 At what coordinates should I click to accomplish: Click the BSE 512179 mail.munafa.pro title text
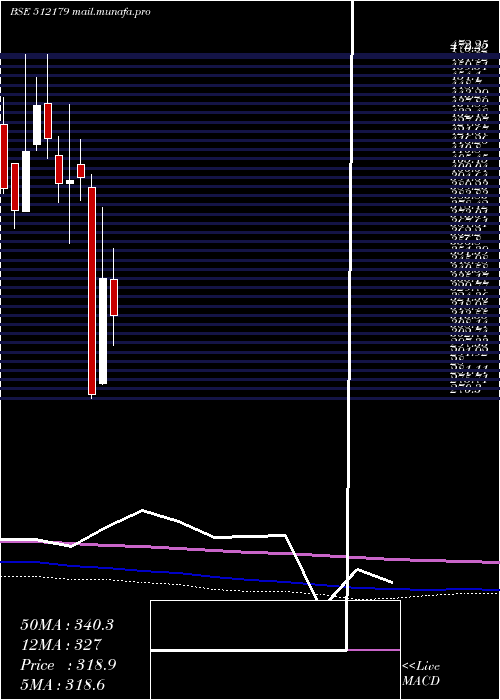click(x=80, y=12)
